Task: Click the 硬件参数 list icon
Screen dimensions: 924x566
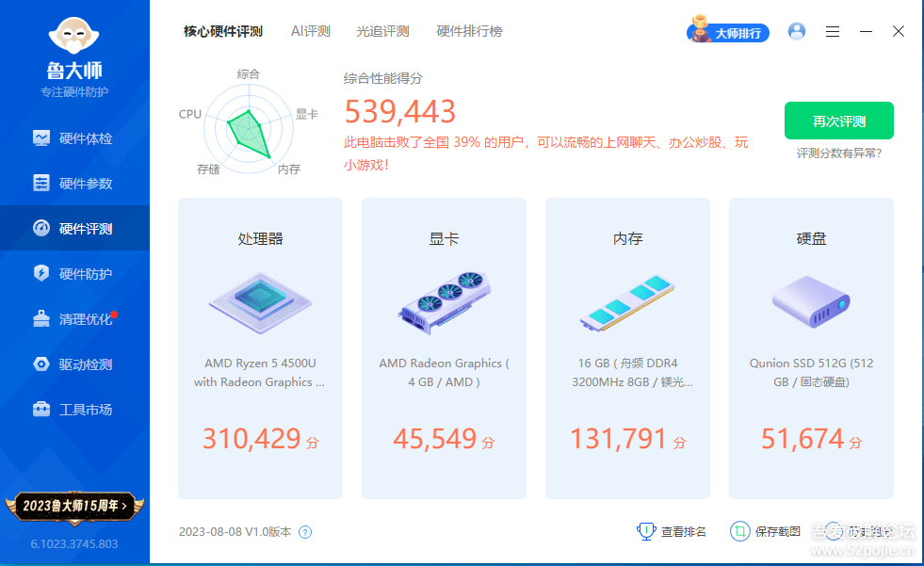Action: click(x=41, y=183)
